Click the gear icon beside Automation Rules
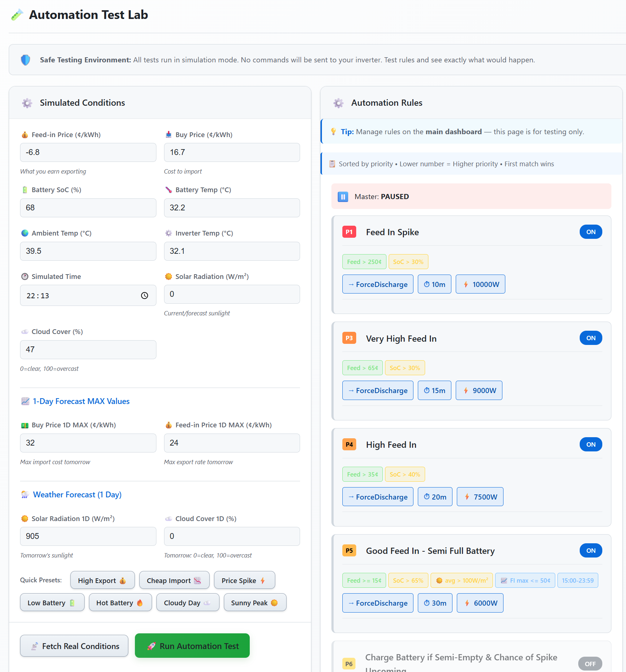 click(x=338, y=103)
